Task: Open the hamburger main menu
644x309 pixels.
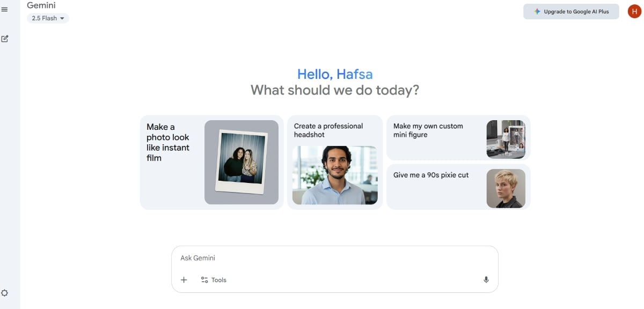Action: coord(5,9)
